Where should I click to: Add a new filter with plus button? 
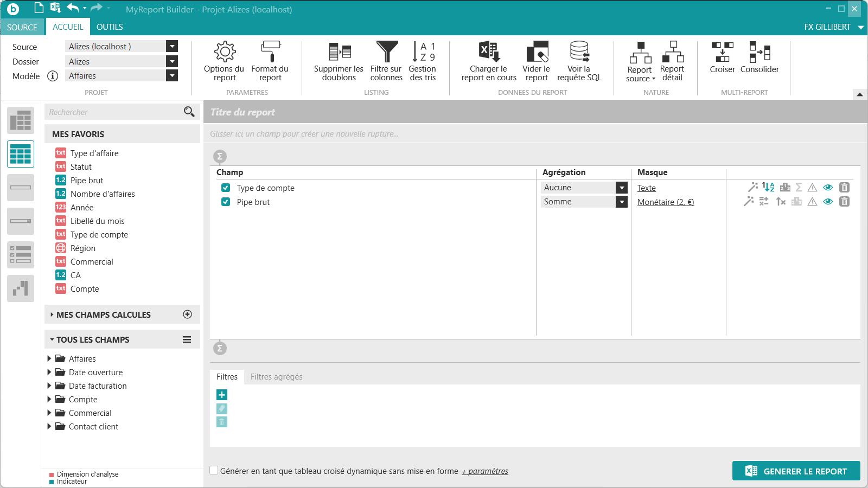point(222,395)
